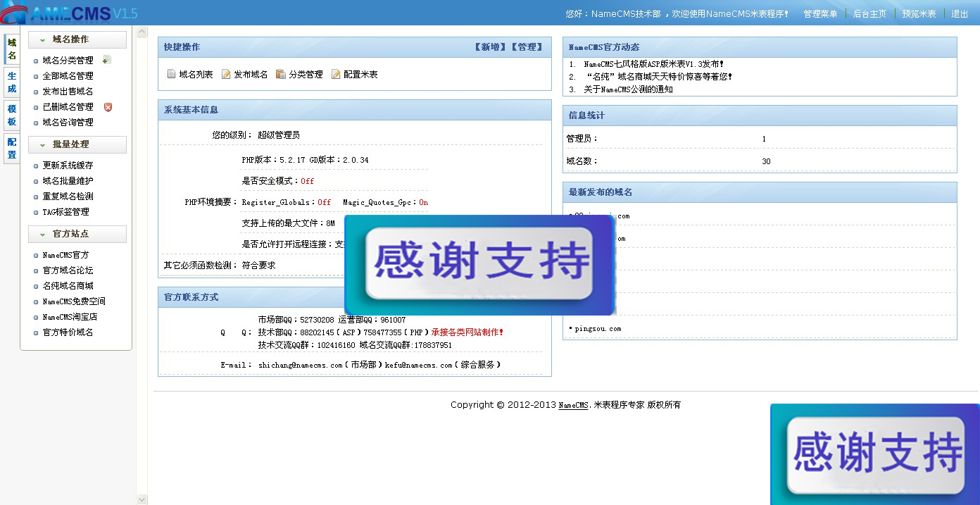
Task: Click 【新增】 in 快捷操作 header
Action: point(491,47)
